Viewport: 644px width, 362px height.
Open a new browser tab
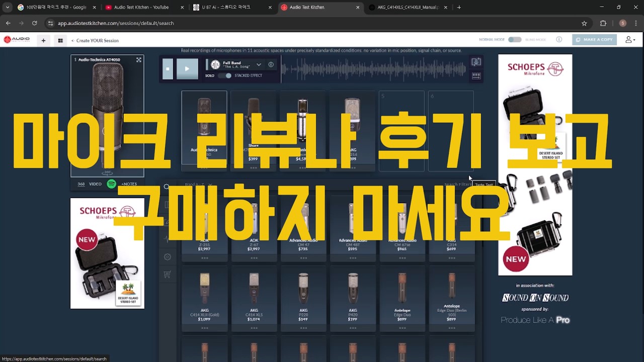tap(459, 8)
